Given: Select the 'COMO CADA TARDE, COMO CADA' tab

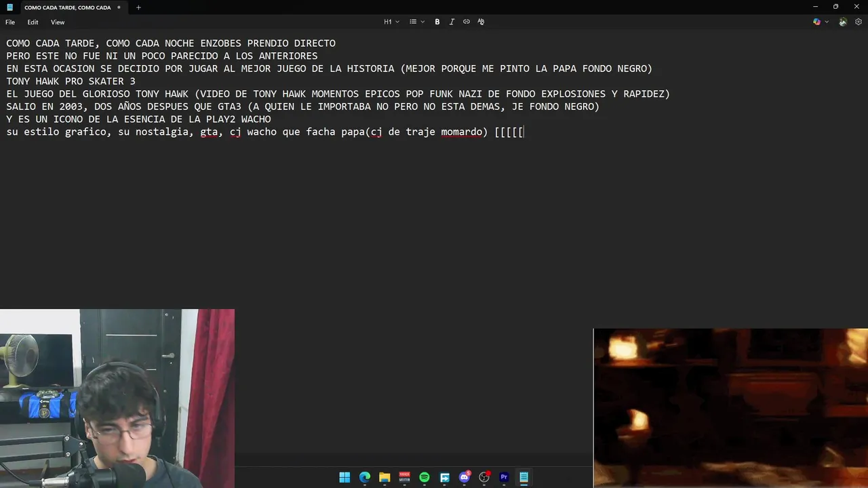Looking at the screenshot, I should (67, 7).
